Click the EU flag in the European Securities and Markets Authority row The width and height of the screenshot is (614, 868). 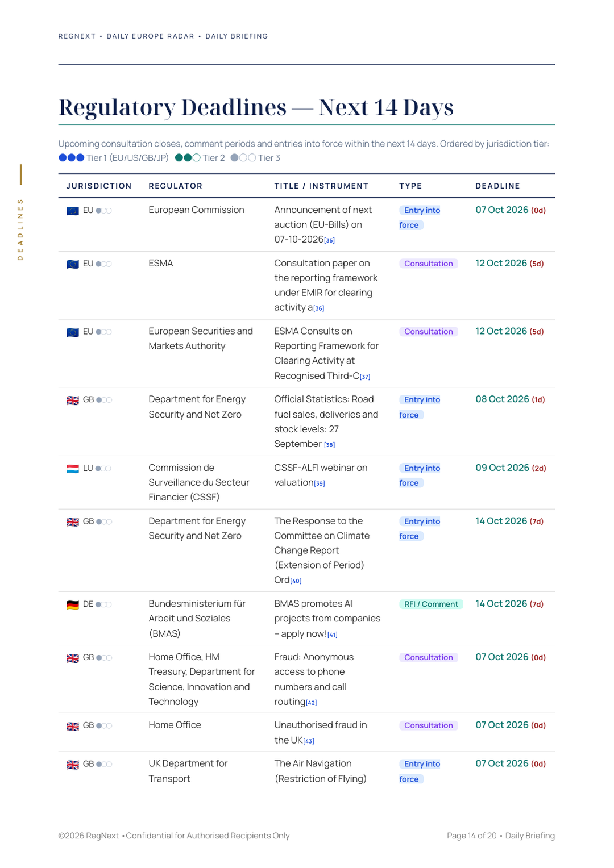coord(73,332)
